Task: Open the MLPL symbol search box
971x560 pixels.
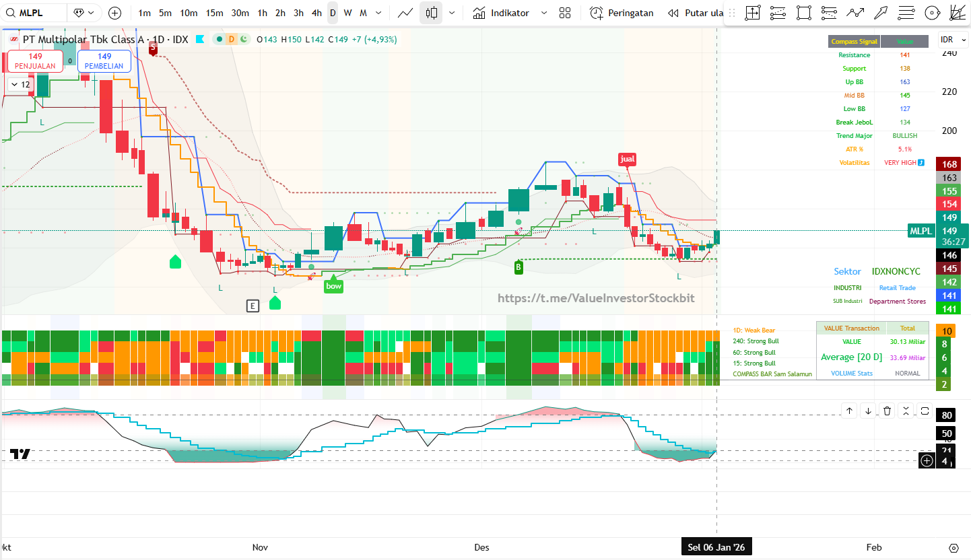Action: click(x=34, y=13)
